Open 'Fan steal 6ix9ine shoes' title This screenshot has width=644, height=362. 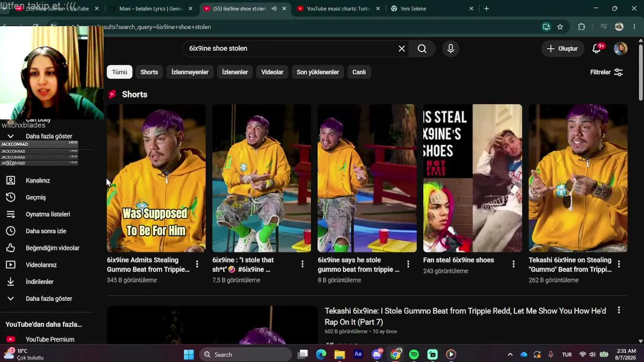(x=458, y=260)
